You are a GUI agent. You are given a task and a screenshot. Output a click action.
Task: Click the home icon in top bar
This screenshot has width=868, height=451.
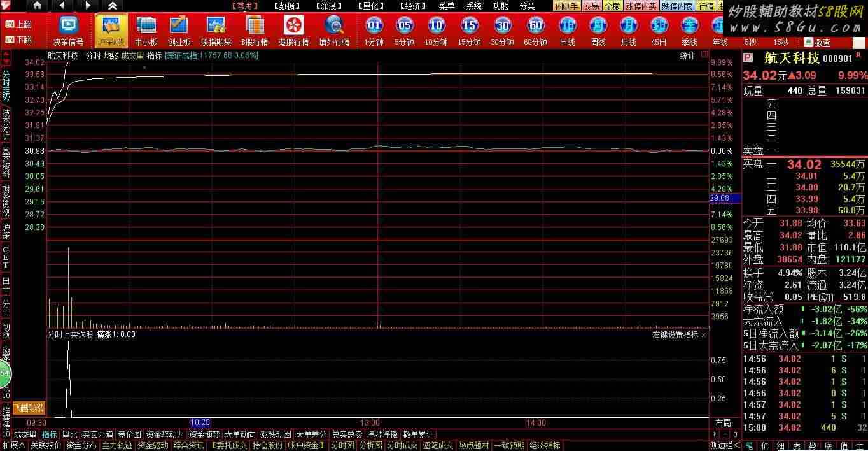coord(37,6)
